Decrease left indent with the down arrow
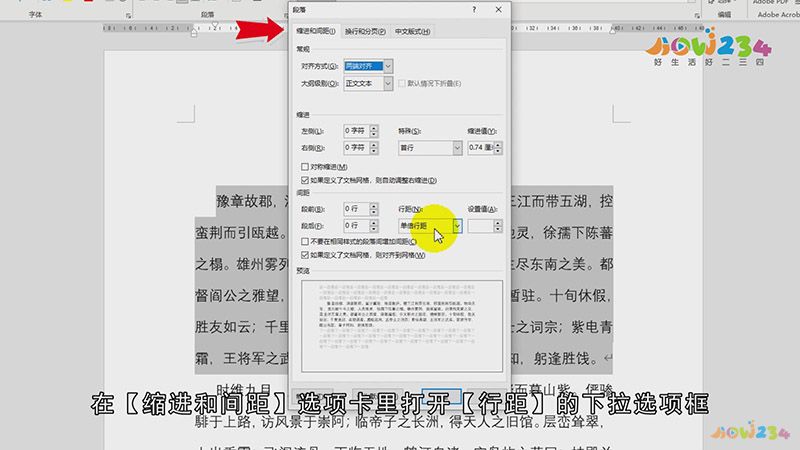Screen dimensions: 800x450 coord(374,134)
